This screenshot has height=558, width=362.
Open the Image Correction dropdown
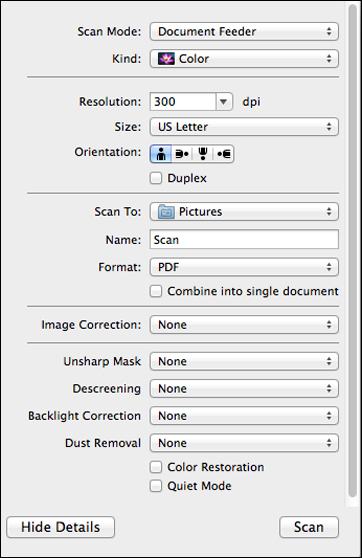pos(244,325)
